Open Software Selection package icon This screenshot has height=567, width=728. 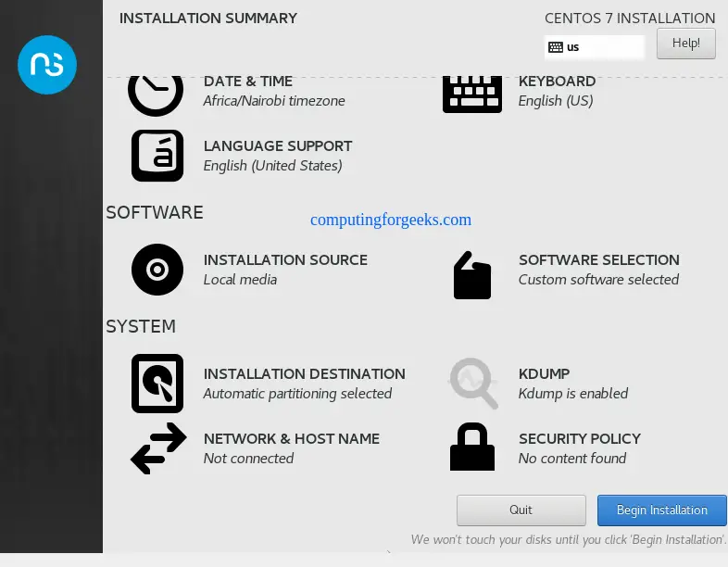click(x=472, y=275)
